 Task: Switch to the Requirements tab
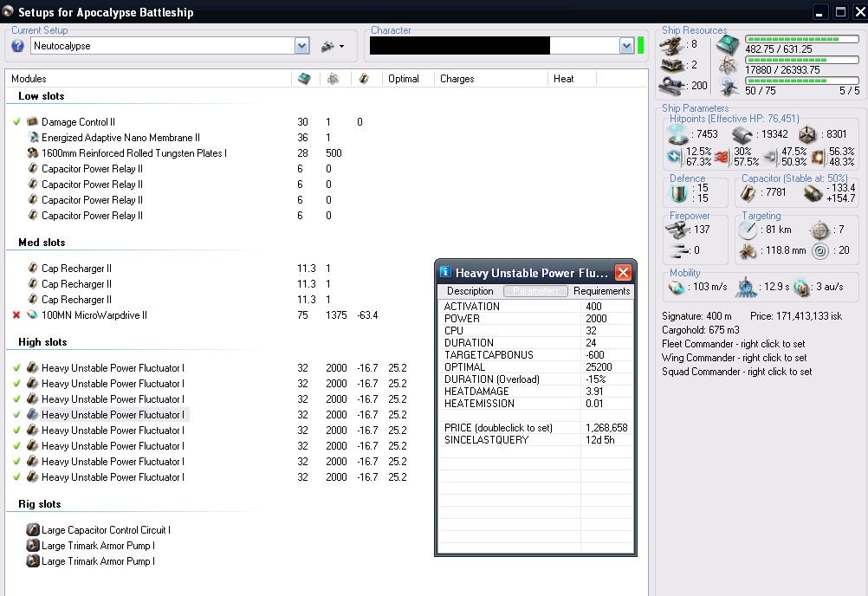pyautogui.click(x=601, y=291)
